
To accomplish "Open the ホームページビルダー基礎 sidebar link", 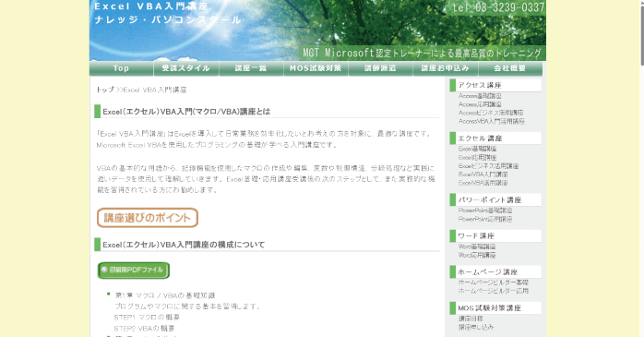I will 494,283.
